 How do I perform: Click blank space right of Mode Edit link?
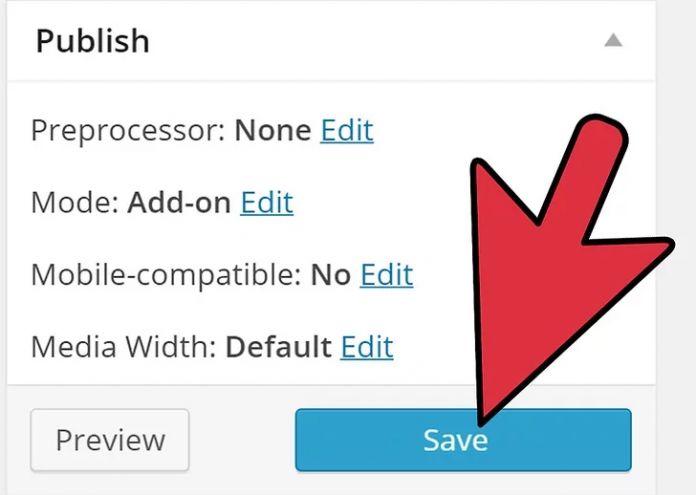pos(380,203)
